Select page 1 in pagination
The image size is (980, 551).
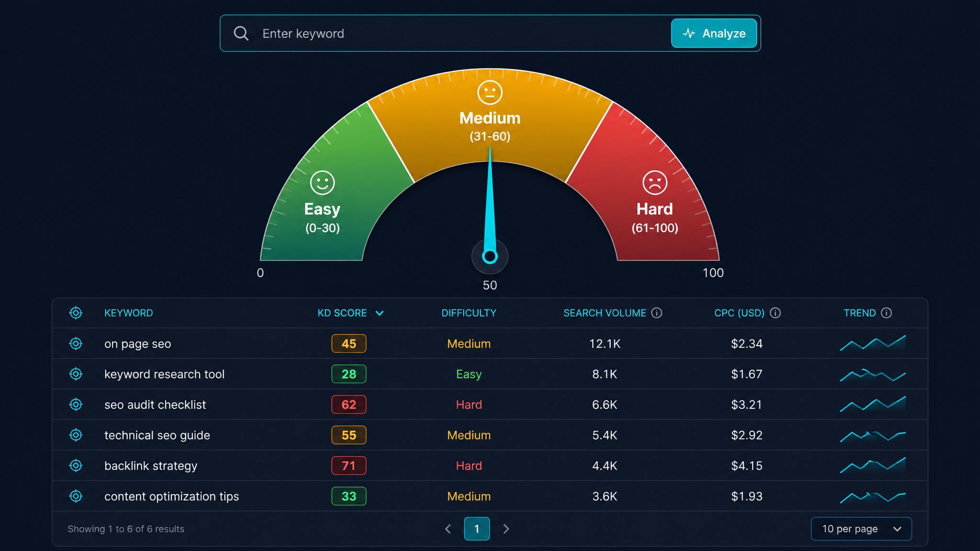(477, 529)
